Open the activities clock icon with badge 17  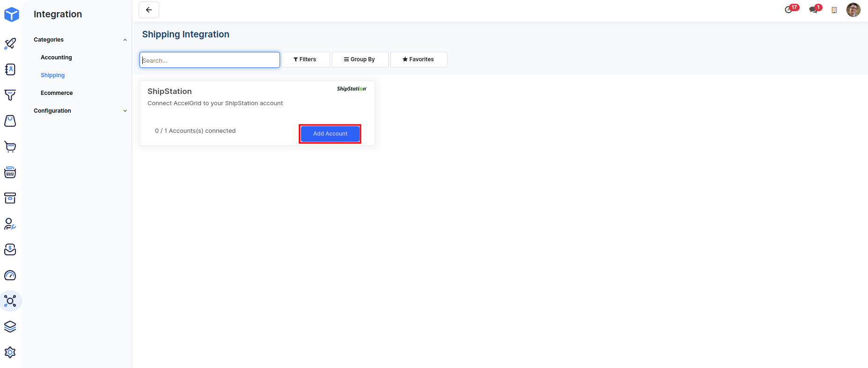[789, 10]
